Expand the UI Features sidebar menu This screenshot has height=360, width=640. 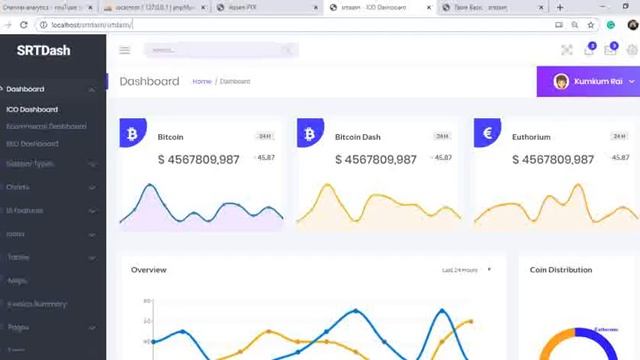[x=92, y=211]
